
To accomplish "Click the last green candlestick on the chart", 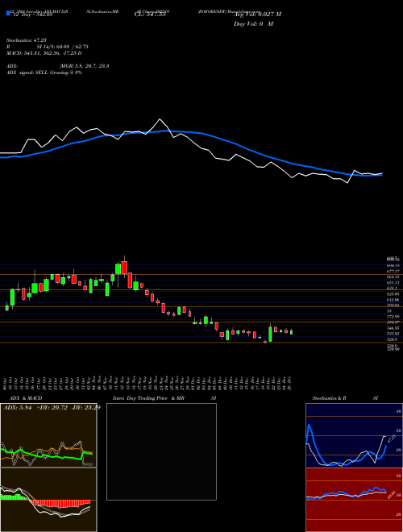I will click(x=291, y=332).
